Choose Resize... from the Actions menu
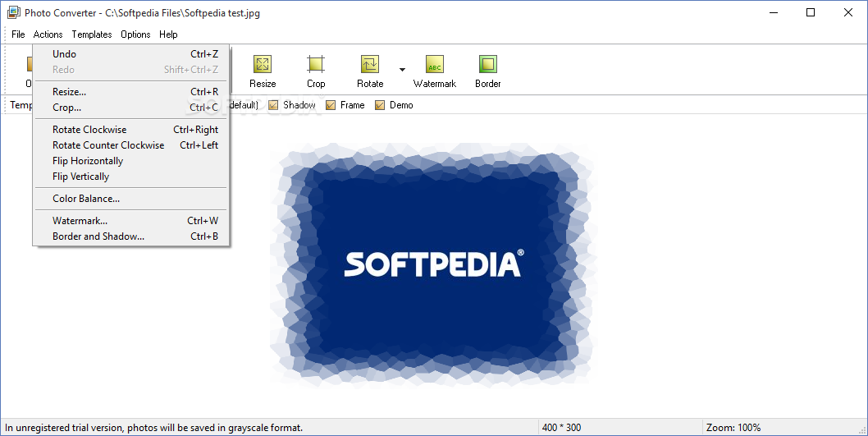Screen dimensions: 868x436 pos(131,92)
